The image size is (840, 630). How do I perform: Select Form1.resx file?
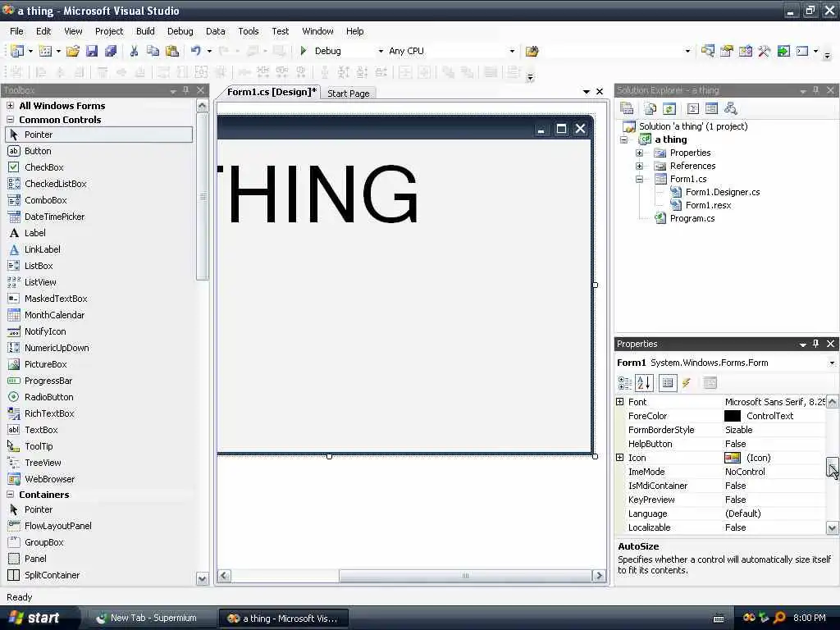point(708,205)
